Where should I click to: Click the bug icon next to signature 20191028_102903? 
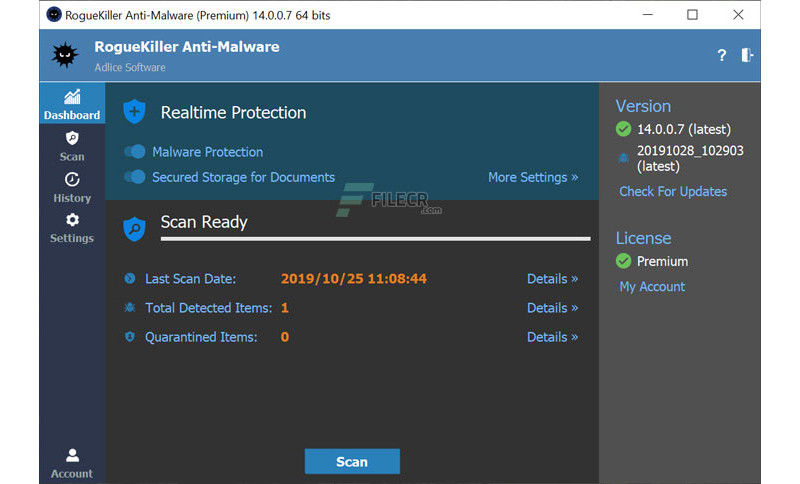[623, 158]
